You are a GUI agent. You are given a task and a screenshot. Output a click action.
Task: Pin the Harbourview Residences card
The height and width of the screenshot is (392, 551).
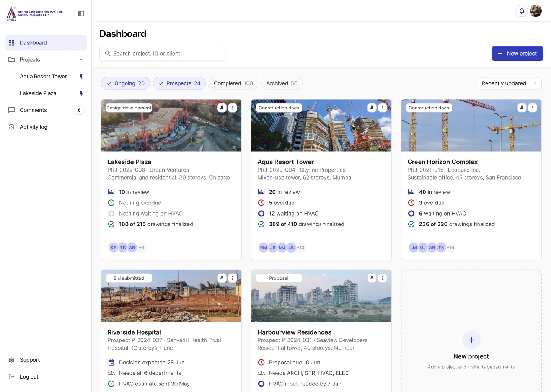click(372, 278)
